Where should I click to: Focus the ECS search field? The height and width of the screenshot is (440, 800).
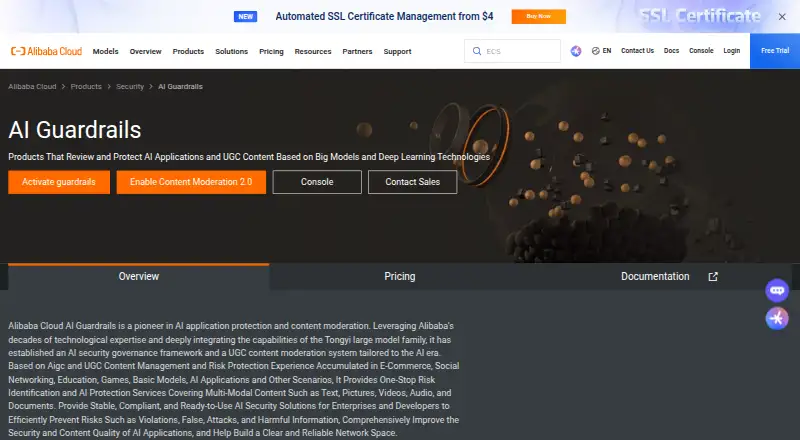[x=512, y=51]
